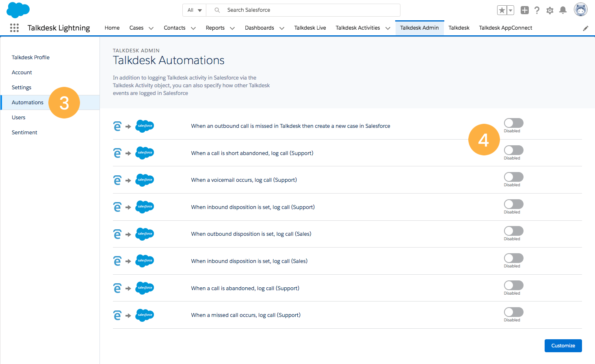This screenshot has width=595, height=364.
Task: Click the Salesforce cloud logo
Action: tap(18, 10)
